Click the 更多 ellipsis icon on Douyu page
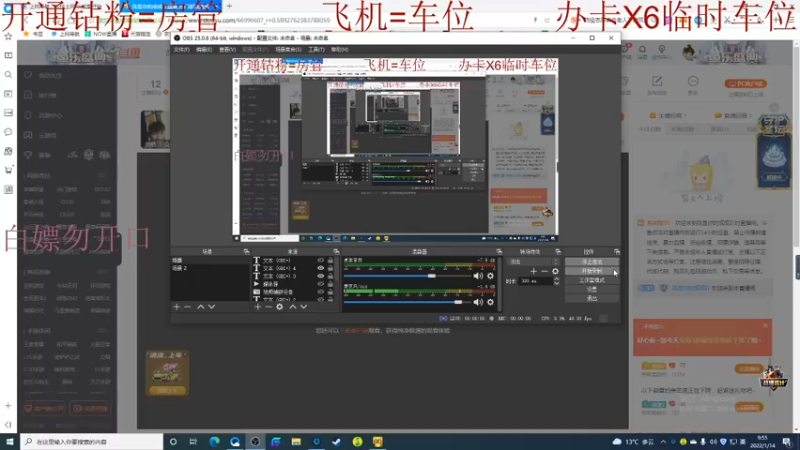800x450 pixels. pos(693,81)
